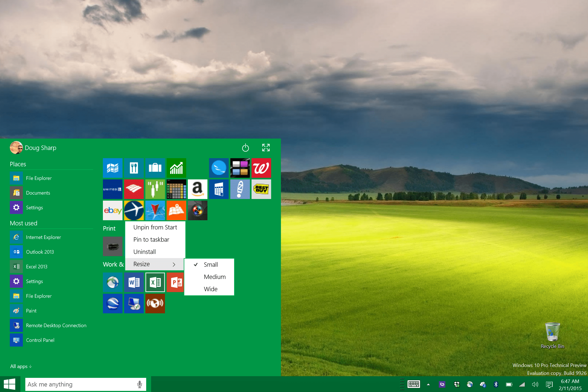Image resolution: width=588 pixels, height=392 pixels.
Task: Choose Pin to taskbar
Action: tap(155, 240)
